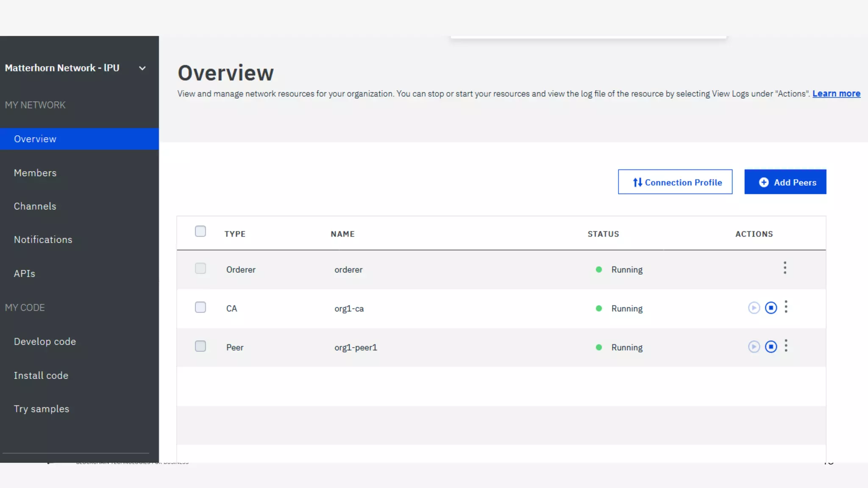Image resolution: width=868 pixels, height=488 pixels.
Task: Select the Peer org1-peer1 row checkbox
Action: point(200,346)
